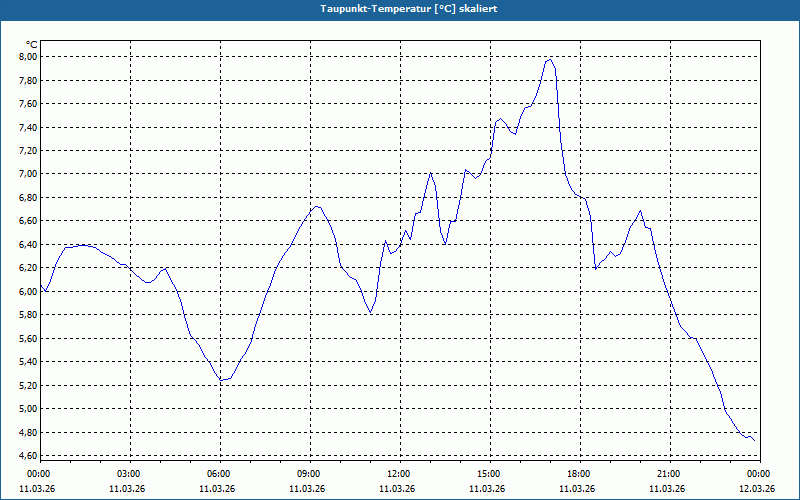The width and height of the screenshot is (800, 500).
Task: Click the 7,40 y-axis value
Action: pos(29,127)
